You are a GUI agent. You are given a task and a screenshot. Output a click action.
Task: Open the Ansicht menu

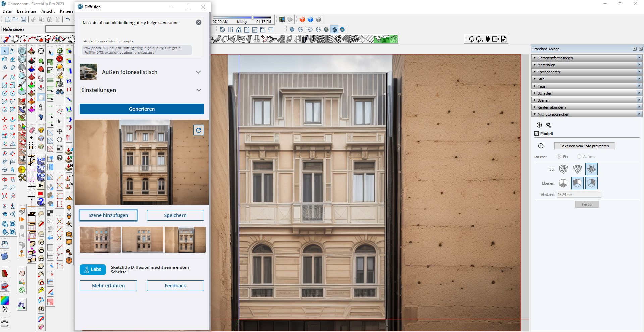[48, 11]
